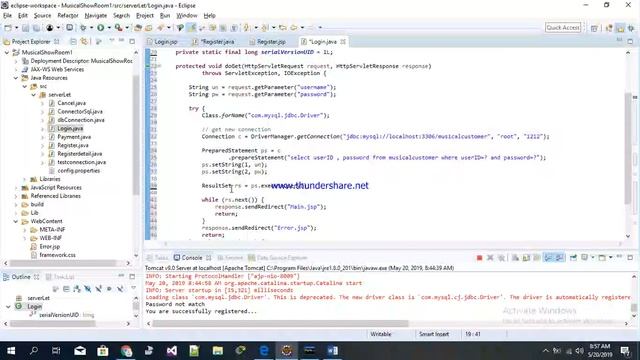Toggle Word Wrap in Console toolbar

pyautogui.click(x=537, y=258)
